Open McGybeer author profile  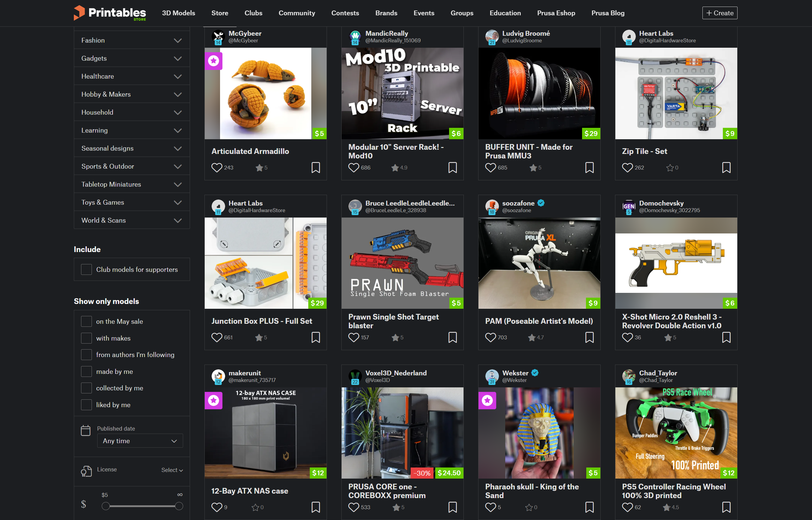(x=245, y=33)
